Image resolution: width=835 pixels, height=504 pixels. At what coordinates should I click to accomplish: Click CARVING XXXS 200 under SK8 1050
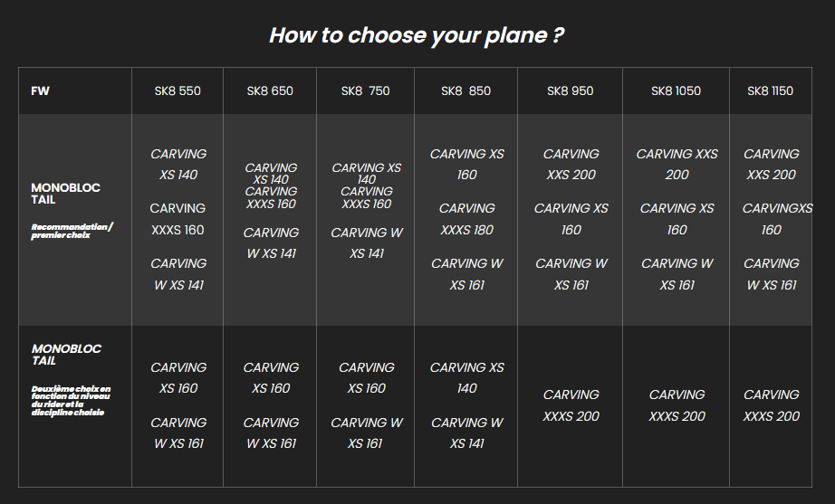click(677, 405)
